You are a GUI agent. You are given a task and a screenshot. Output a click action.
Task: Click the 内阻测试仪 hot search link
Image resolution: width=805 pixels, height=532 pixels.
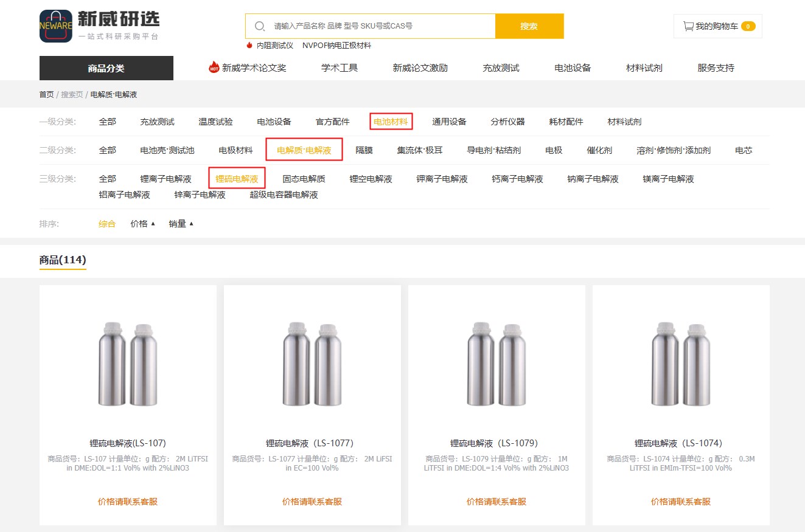(x=274, y=46)
